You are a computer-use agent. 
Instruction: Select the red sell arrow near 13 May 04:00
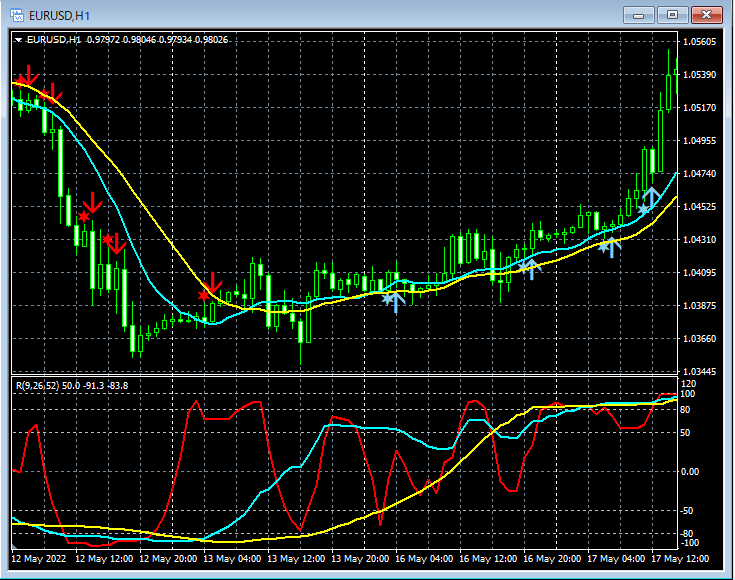tap(212, 283)
